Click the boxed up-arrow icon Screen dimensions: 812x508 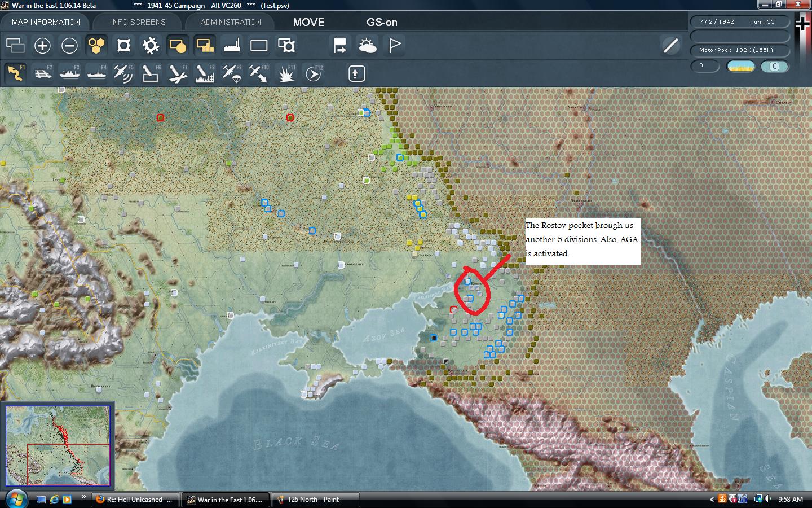click(357, 73)
